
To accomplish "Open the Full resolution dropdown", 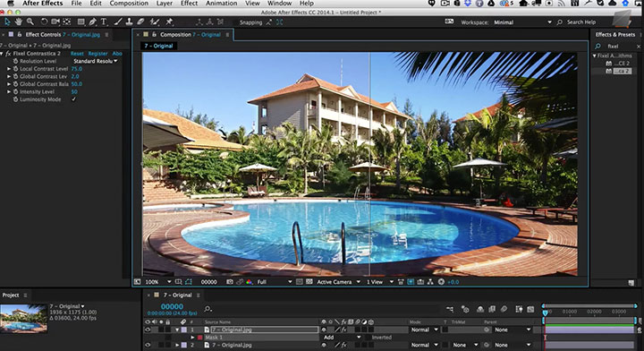I will click(x=275, y=282).
